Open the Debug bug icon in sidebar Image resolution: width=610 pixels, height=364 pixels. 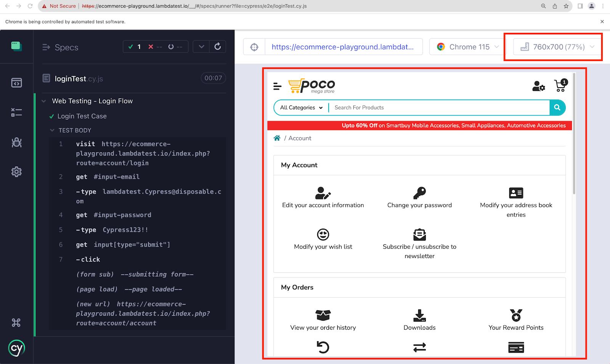pyautogui.click(x=16, y=142)
